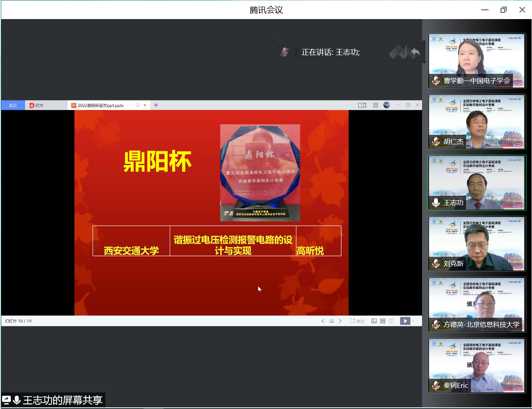Switch to reading view in WPS
The width and height of the screenshot is (532, 409).
point(391,321)
